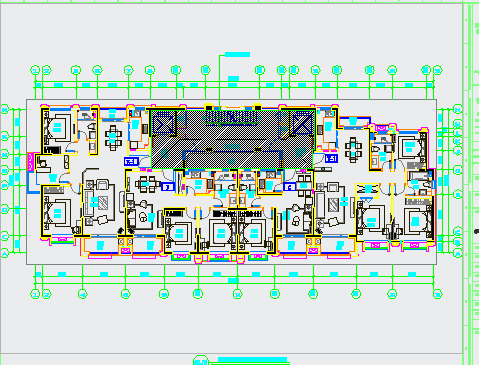479x365 pixels.
Task: Select the right unit's six-chair dining table
Action: tap(353, 149)
